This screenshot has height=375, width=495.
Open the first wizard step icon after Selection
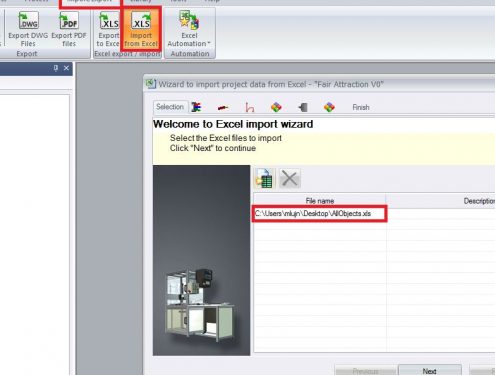click(x=196, y=107)
